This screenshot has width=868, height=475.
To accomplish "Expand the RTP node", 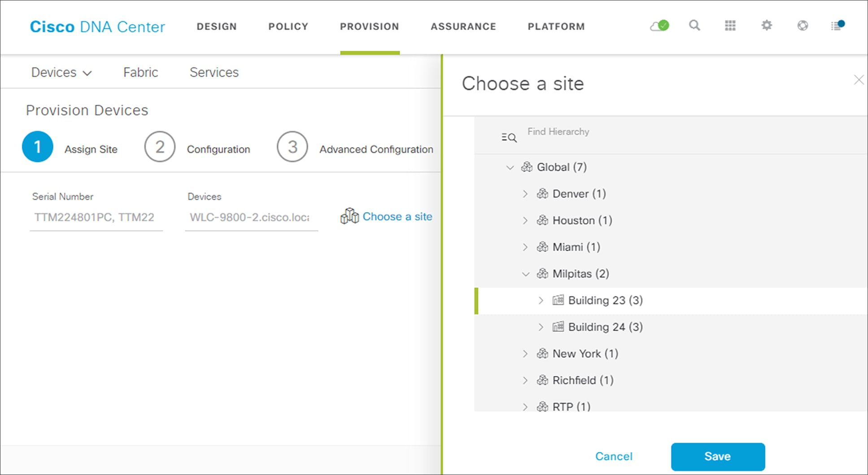I will click(525, 407).
